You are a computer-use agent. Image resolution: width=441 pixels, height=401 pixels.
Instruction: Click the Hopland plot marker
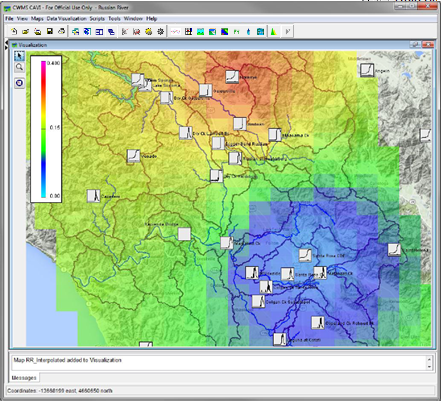240,124
